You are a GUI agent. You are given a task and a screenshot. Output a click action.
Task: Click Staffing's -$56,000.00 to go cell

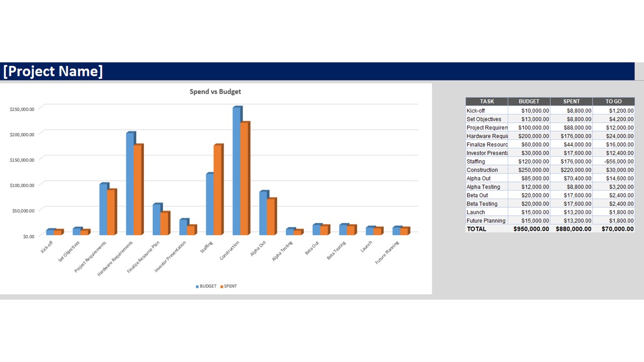pyautogui.click(x=613, y=161)
